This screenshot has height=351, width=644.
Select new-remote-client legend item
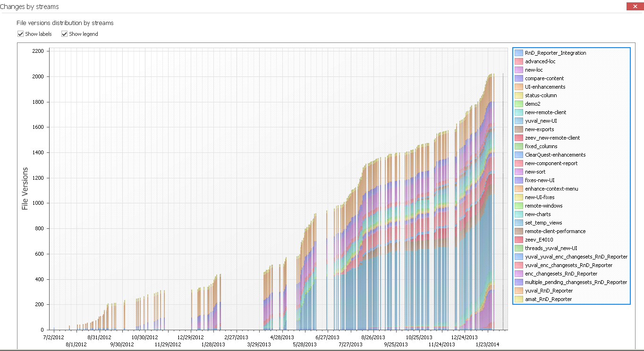[x=545, y=112]
